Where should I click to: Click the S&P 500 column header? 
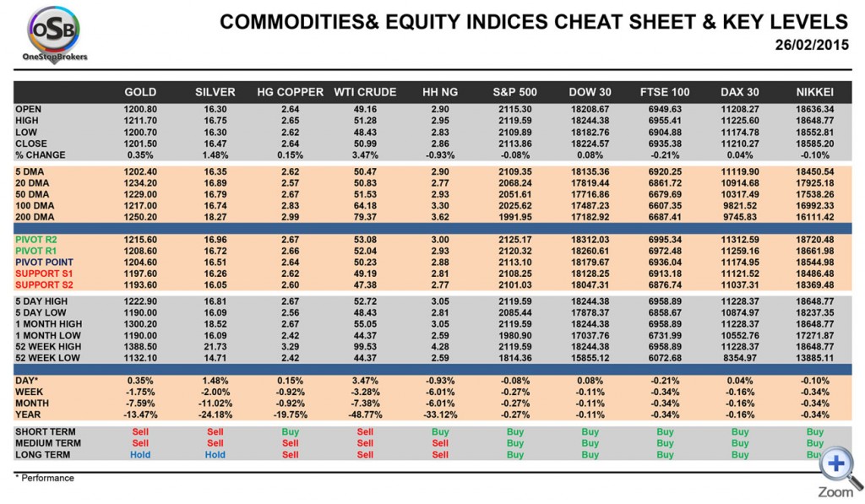click(x=515, y=91)
